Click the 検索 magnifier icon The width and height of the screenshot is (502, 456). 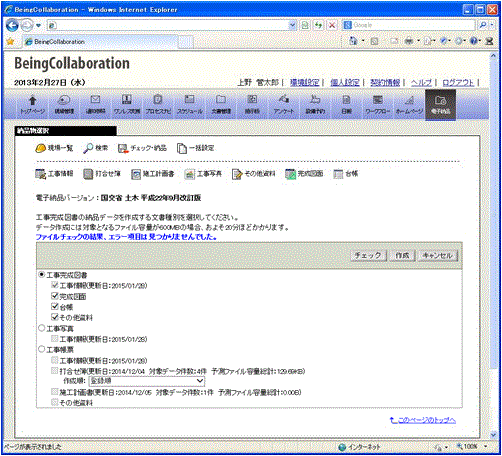pos(96,148)
